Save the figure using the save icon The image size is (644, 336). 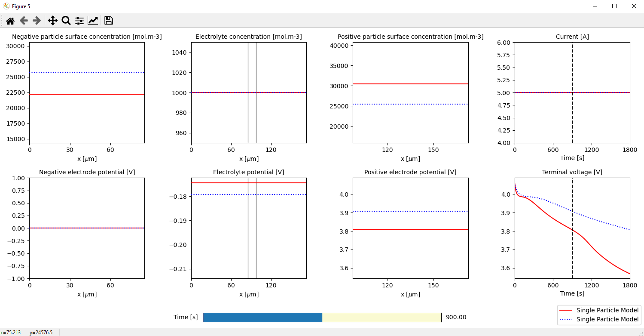pos(108,20)
